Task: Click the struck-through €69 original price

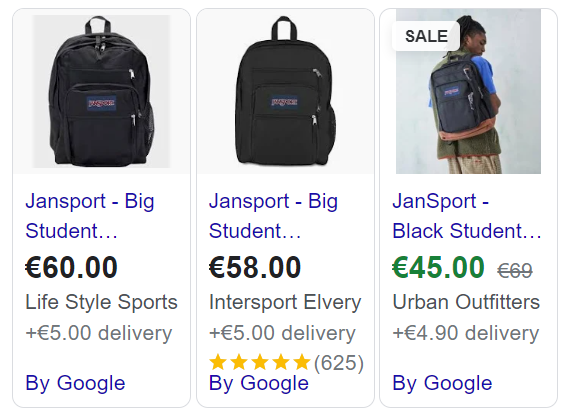Action: tap(515, 270)
